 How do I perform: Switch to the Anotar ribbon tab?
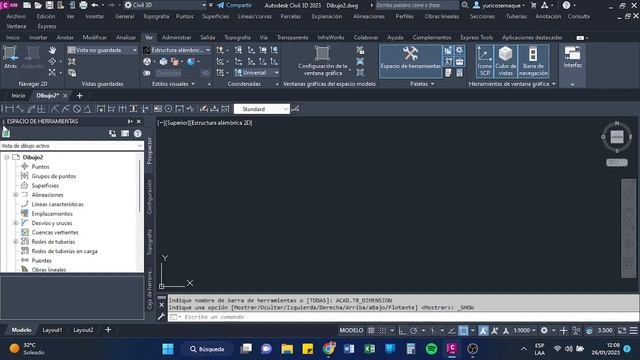pyautogui.click(x=65, y=37)
